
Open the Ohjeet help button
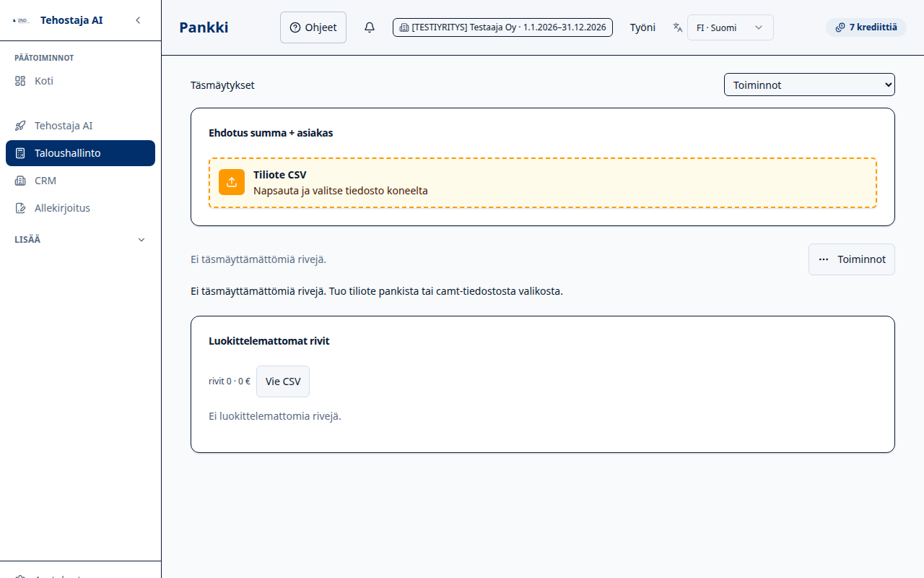pos(313,27)
